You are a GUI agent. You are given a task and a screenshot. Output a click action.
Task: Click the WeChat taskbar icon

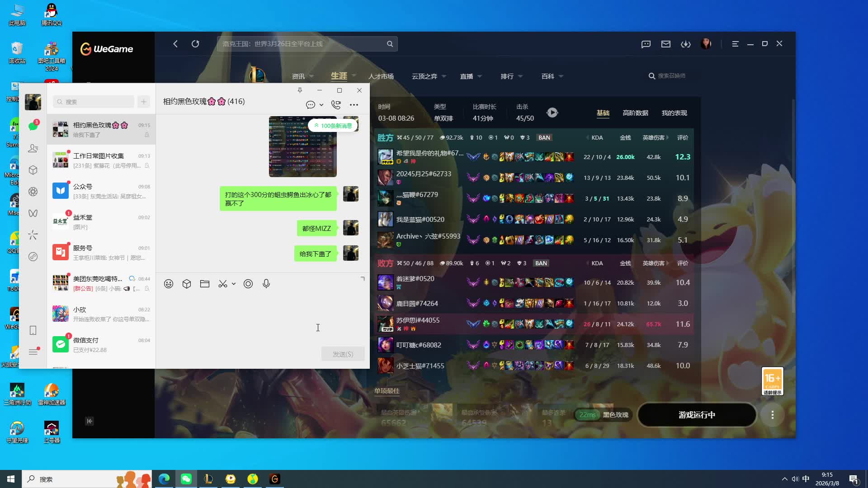pyautogui.click(x=186, y=479)
